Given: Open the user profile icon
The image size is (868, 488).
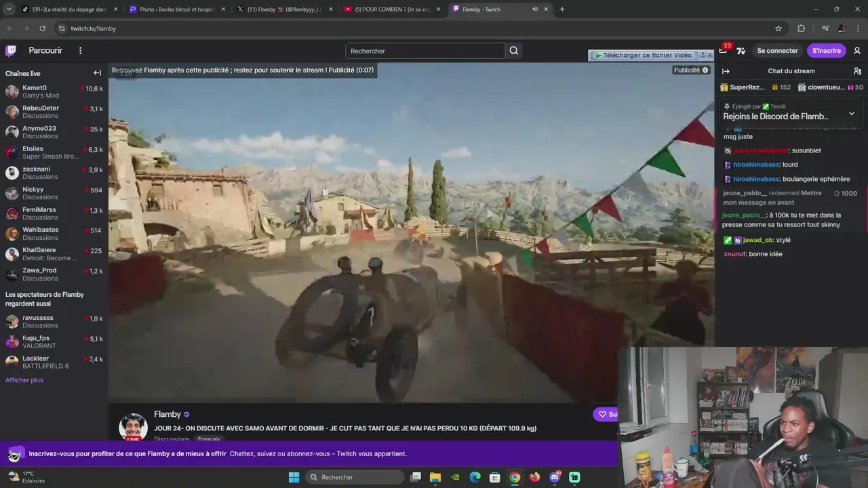Looking at the screenshot, I should click(x=857, y=51).
